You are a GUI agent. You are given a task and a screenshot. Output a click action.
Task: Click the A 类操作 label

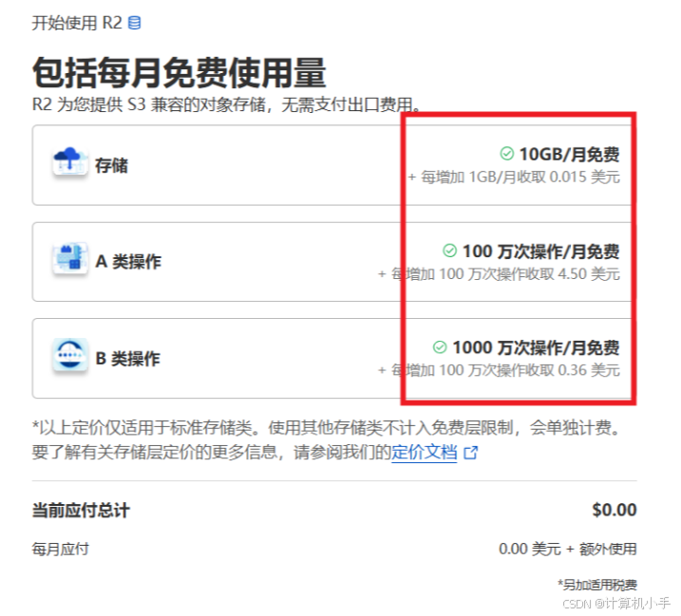(128, 262)
